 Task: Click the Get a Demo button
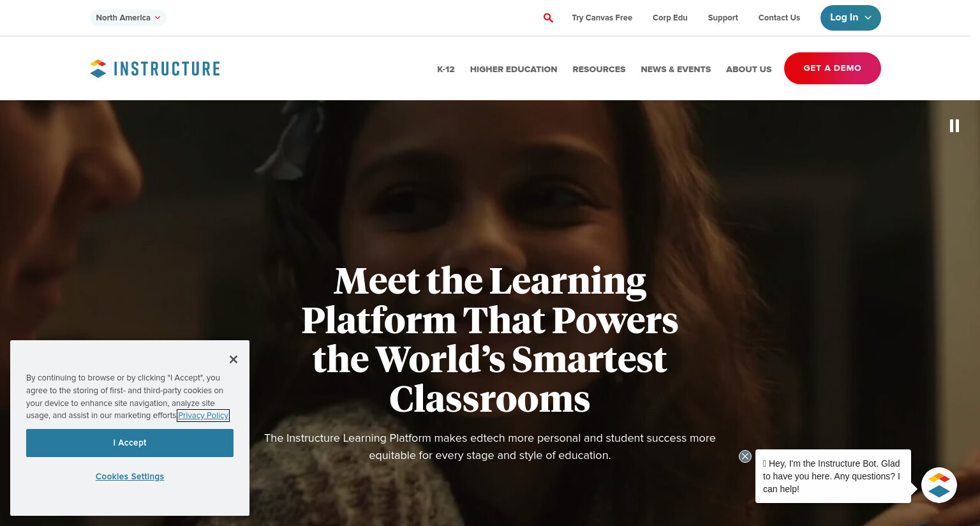coord(833,68)
